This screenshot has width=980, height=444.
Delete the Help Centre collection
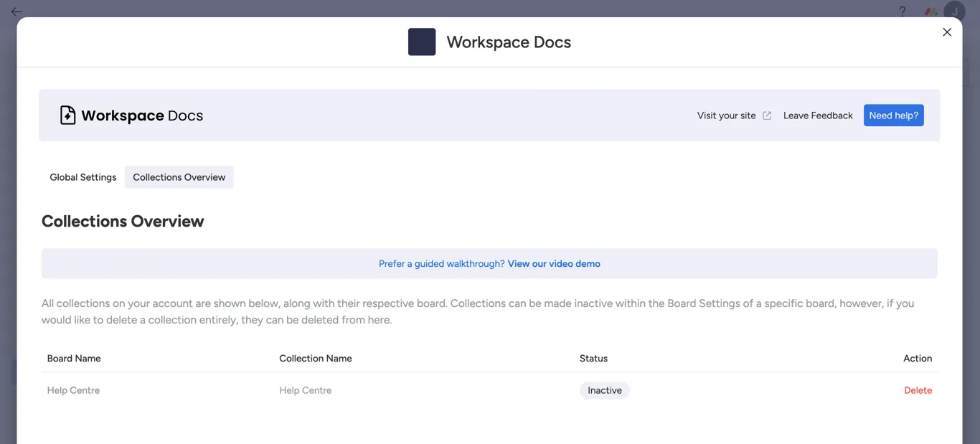(x=918, y=390)
